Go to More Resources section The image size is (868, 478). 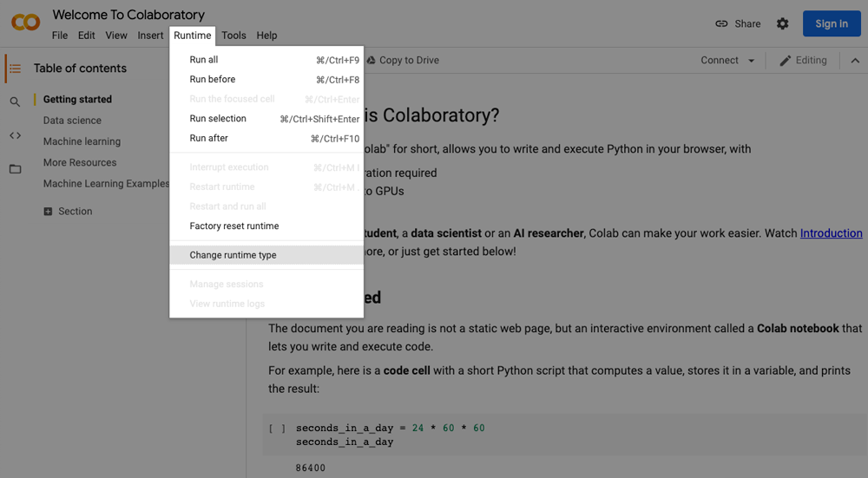(x=80, y=162)
